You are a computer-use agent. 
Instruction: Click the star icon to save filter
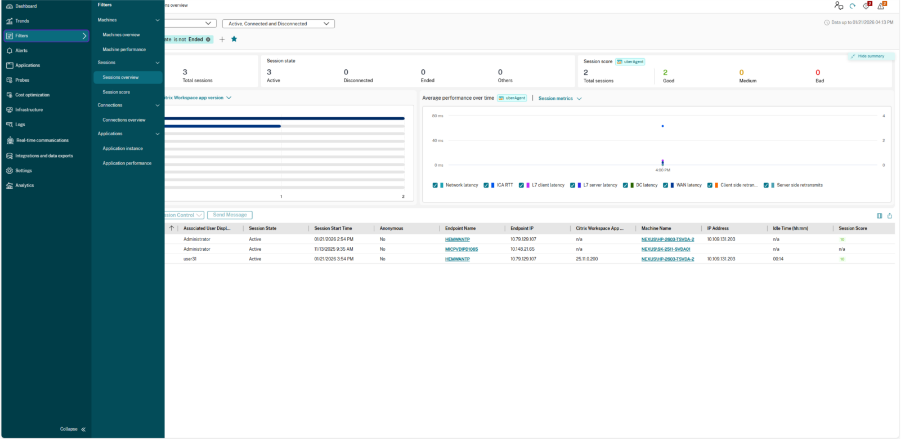234,39
